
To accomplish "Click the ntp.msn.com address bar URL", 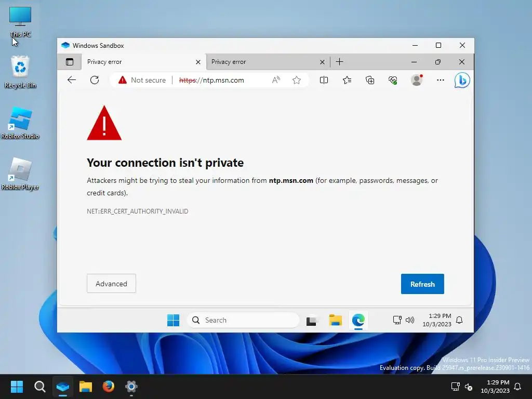I will pyautogui.click(x=211, y=80).
